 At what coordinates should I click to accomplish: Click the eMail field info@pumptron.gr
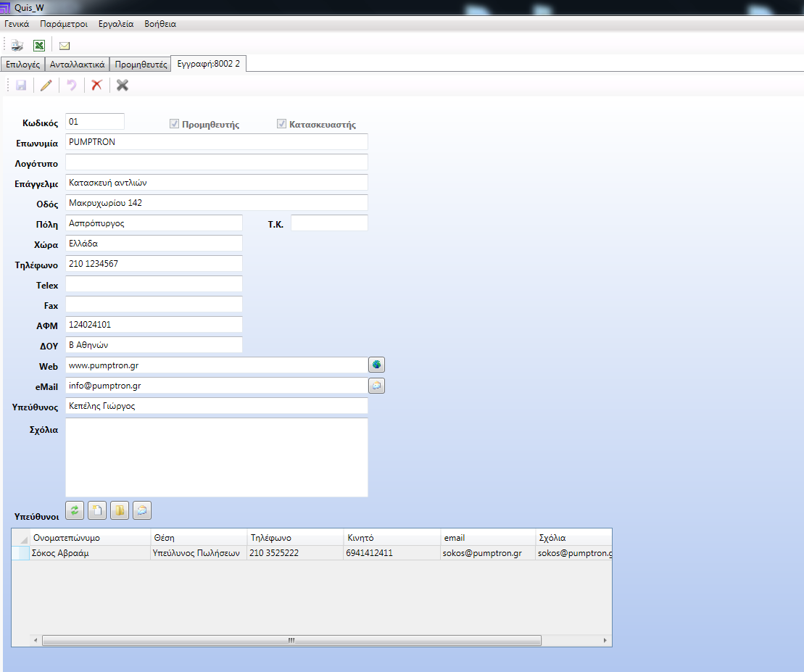click(216, 386)
